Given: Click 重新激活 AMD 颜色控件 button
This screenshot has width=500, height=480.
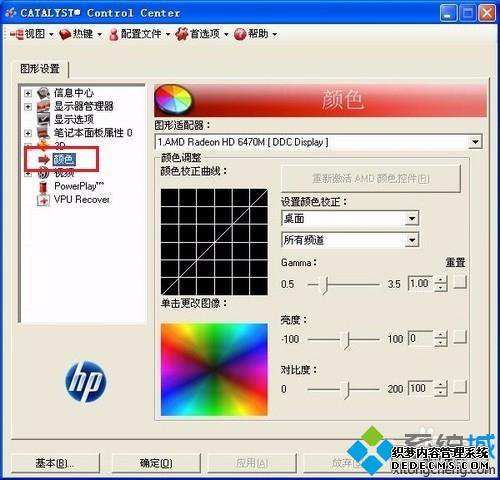Looking at the screenshot, I should (371, 179).
